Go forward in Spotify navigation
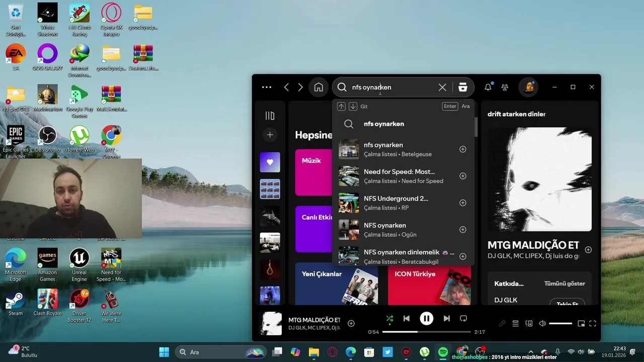Image resolution: width=644 pixels, height=362 pixels. point(300,87)
